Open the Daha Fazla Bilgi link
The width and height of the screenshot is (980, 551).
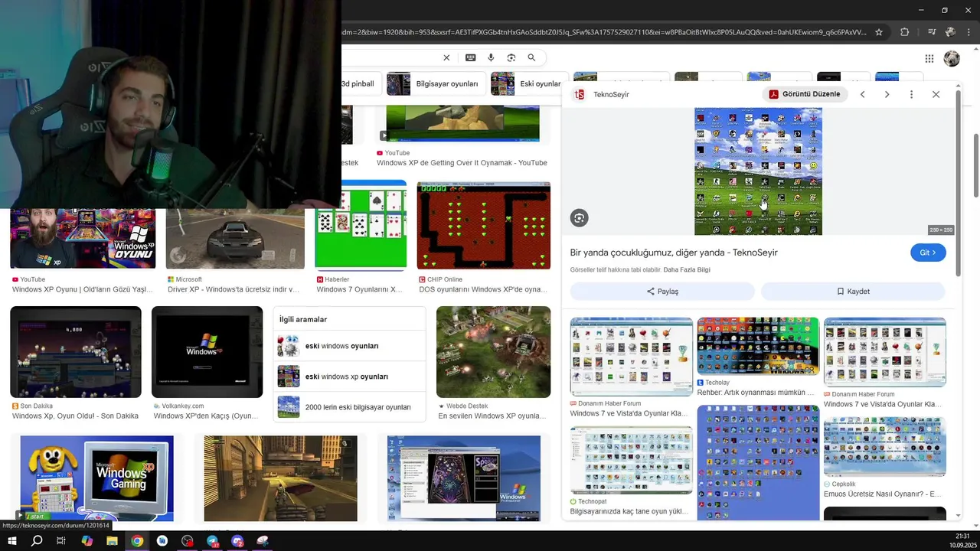[x=687, y=270]
